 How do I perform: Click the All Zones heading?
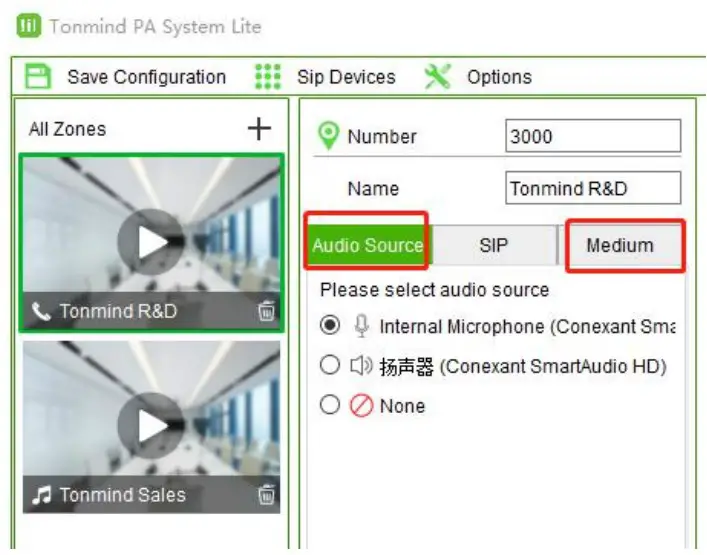tap(68, 129)
